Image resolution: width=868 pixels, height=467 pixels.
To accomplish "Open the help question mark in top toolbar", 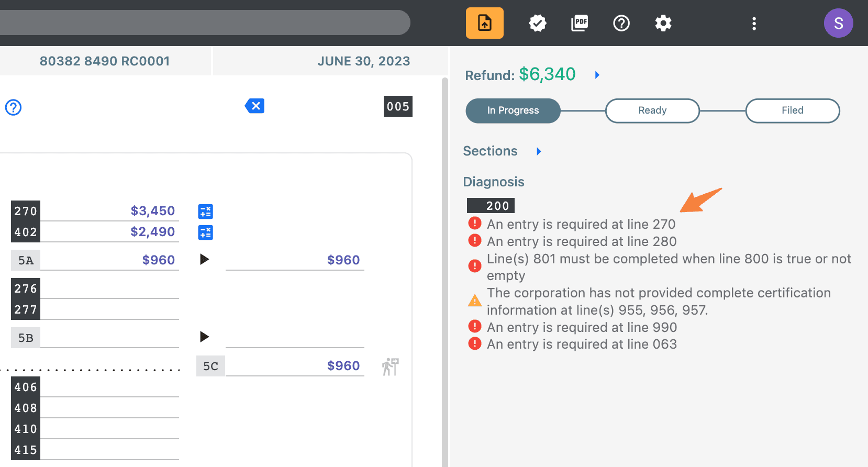I will 621,23.
